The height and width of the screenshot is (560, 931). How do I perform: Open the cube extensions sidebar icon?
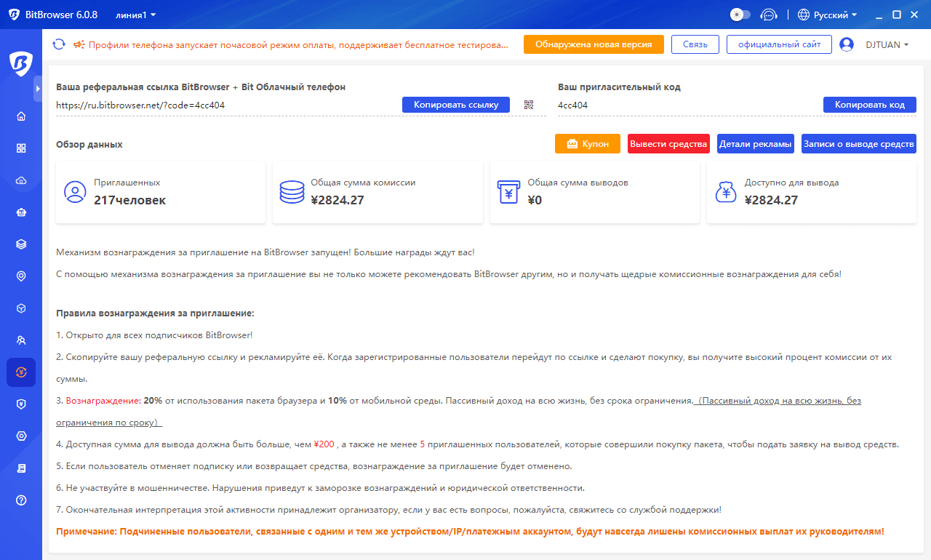(21, 308)
